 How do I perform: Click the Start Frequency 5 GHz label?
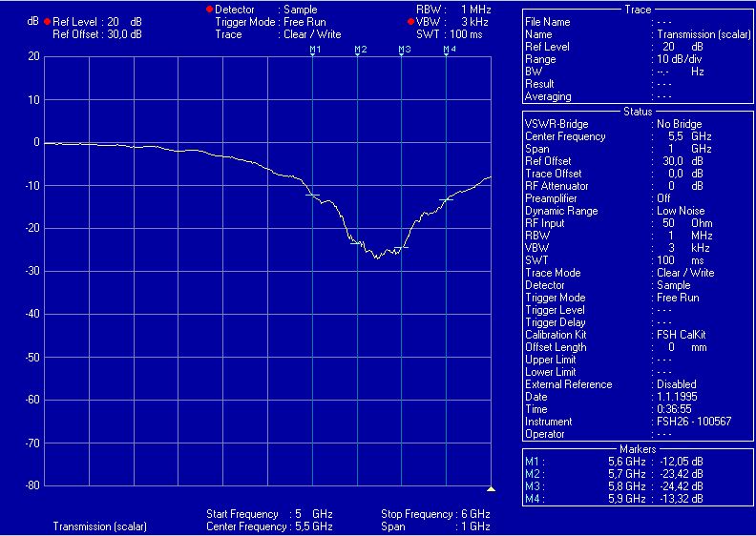pos(269,514)
